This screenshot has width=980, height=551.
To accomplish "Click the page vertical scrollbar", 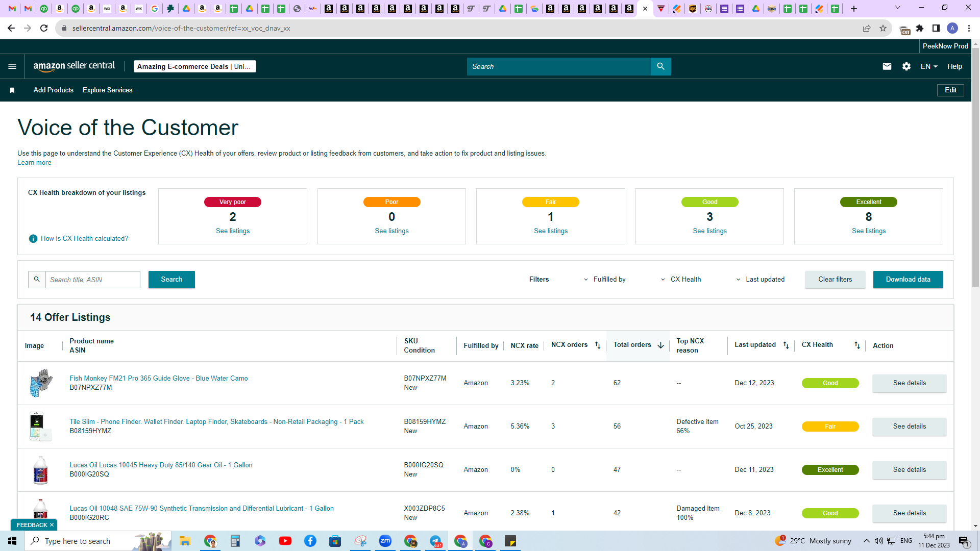I will [x=975, y=168].
